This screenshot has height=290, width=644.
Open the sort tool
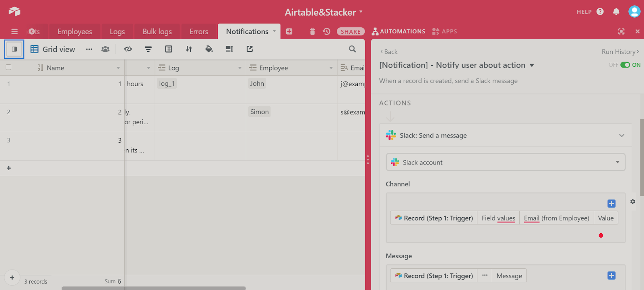pyautogui.click(x=189, y=49)
